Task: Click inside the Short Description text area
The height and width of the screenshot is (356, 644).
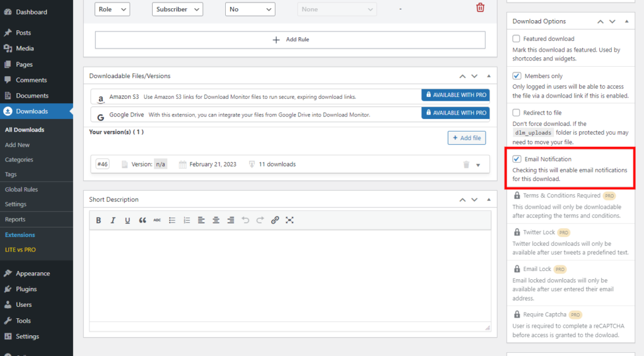Action: click(x=290, y=276)
